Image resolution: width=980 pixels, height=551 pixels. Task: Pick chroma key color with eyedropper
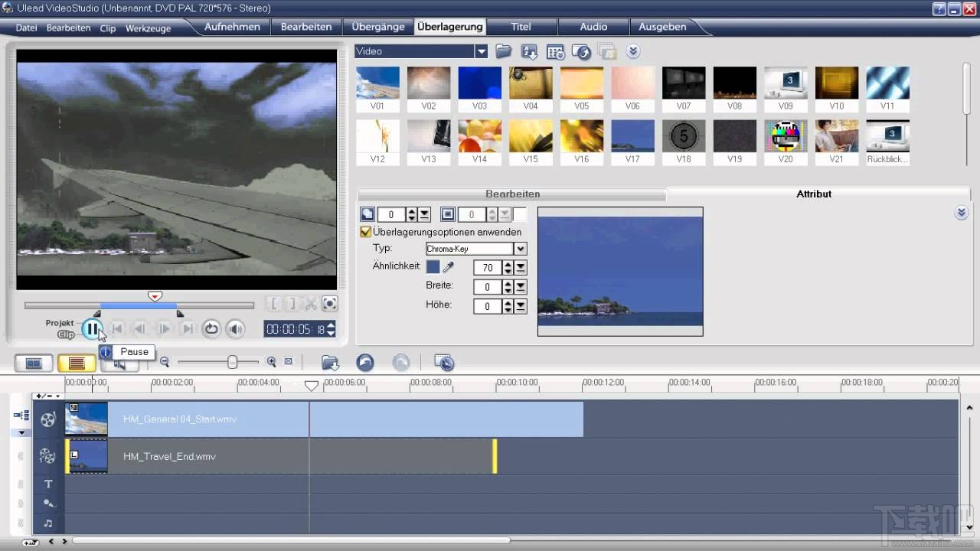(449, 267)
